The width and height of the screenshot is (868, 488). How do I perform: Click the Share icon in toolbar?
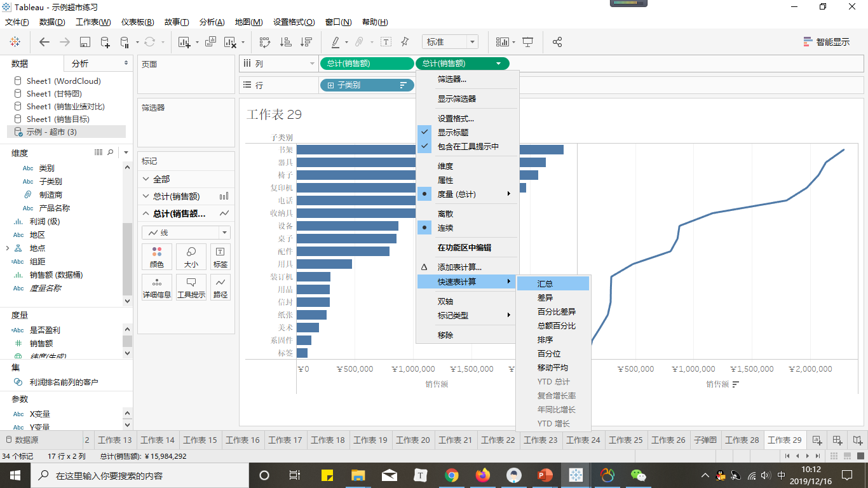pyautogui.click(x=557, y=42)
